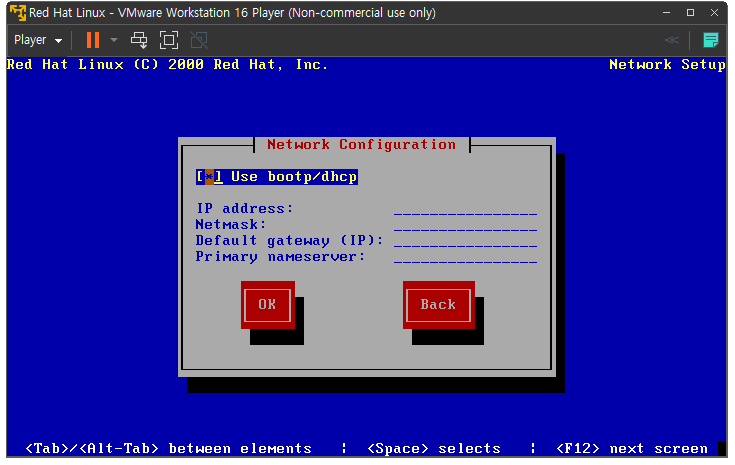Click the OK button
The width and height of the screenshot is (735, 465).
(268, 305)
